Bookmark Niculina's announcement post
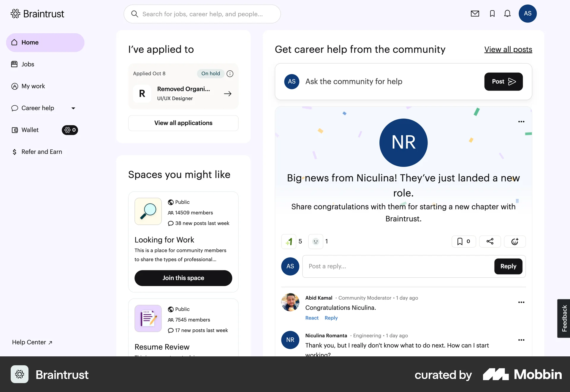Image resolution: width=570 pixels, height=392 pixels. pyautogui.click(x=463, y=241)
